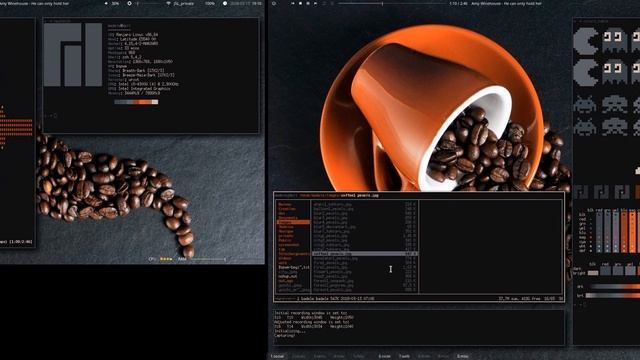Click the Amy Winehouse song title on left bar
The height and width of the screenshot is (360, 640).
tap(33, 3)
